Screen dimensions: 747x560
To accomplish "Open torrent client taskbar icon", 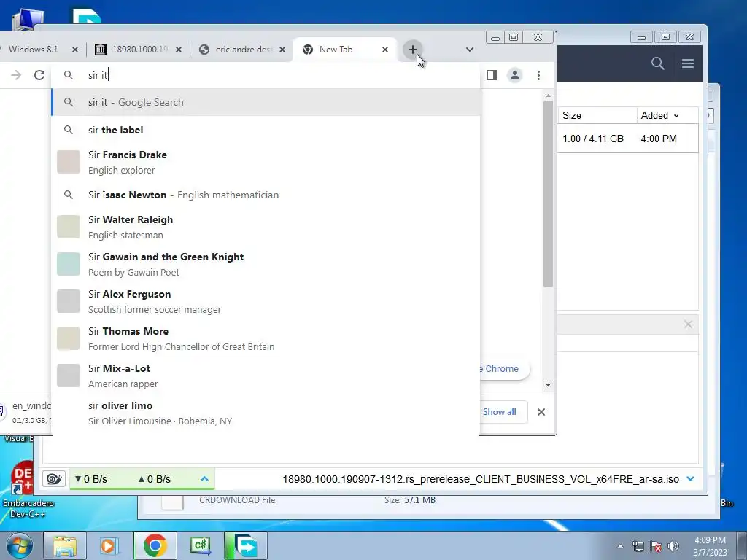I will (245, 545).
